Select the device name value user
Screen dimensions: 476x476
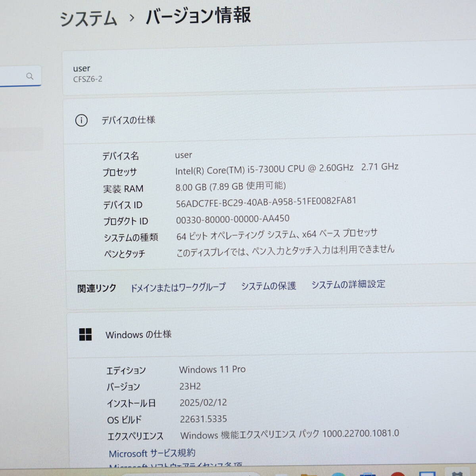click(x=184, y=155)
